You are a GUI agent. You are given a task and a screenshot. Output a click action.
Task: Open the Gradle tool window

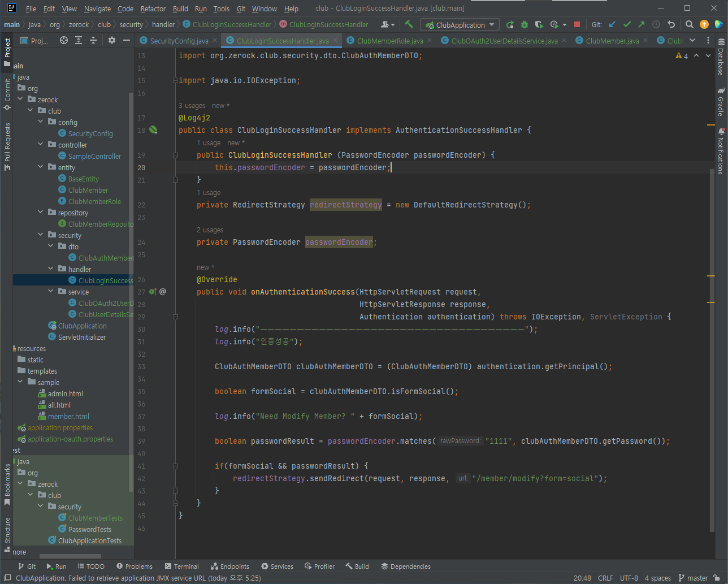tap(721, 102)
